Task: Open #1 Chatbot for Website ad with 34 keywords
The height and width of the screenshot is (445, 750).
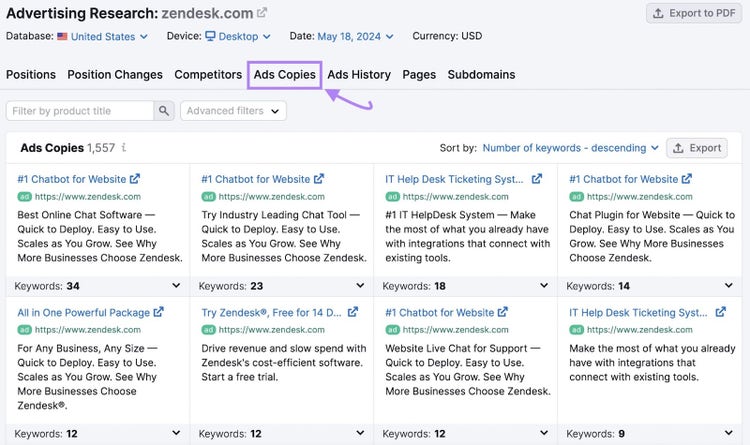Action: (x=72, y=179)
